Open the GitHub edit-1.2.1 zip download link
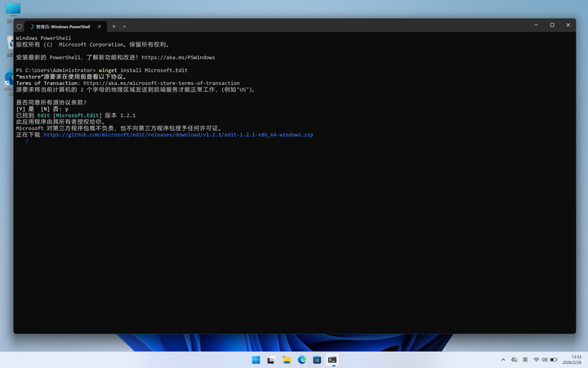Screen dimensions: 588x368 point(178,134)
